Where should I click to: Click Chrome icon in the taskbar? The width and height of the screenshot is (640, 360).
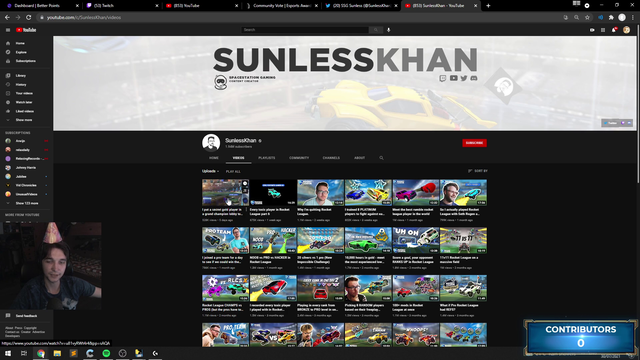click(41, 353)
